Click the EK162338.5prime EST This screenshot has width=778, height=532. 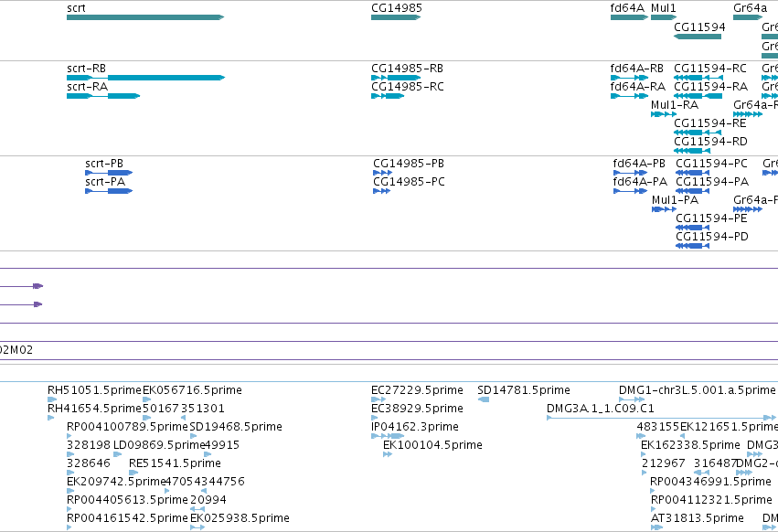tap(644, 454)
